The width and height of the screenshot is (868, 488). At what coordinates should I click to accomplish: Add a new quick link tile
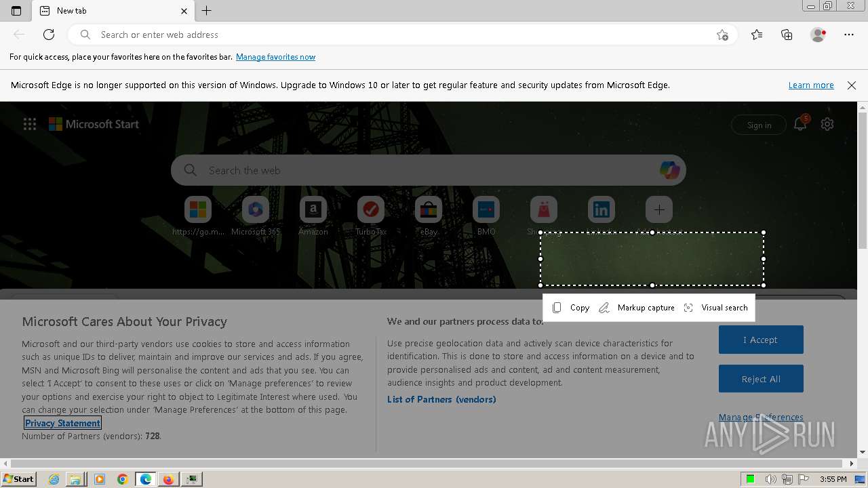(x=659, y=210)
